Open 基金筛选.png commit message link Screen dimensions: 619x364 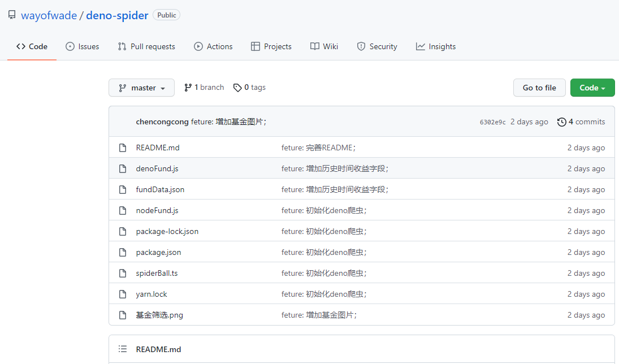[x=319, y=315]
